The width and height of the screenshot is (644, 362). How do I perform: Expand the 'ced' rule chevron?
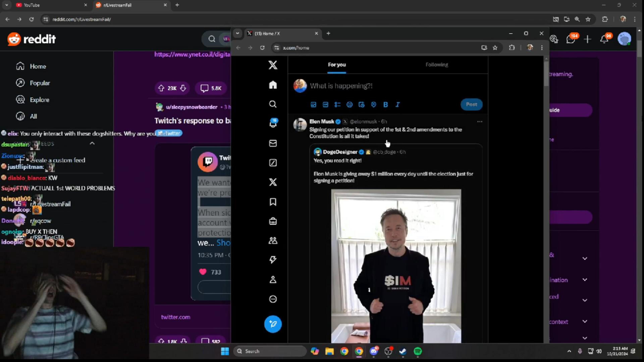click(x=585, y=300)
